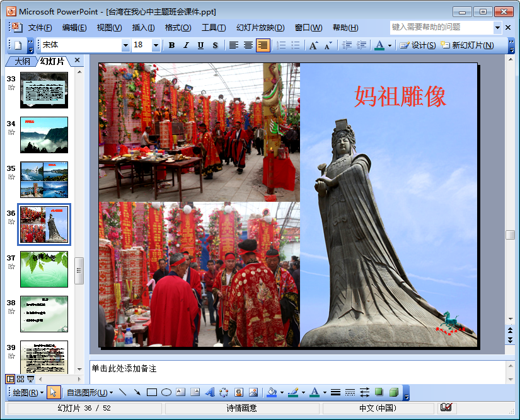This screenshot has height=420, width=520.
Task: Open the Format menu
Action: (x=178, y=28)
